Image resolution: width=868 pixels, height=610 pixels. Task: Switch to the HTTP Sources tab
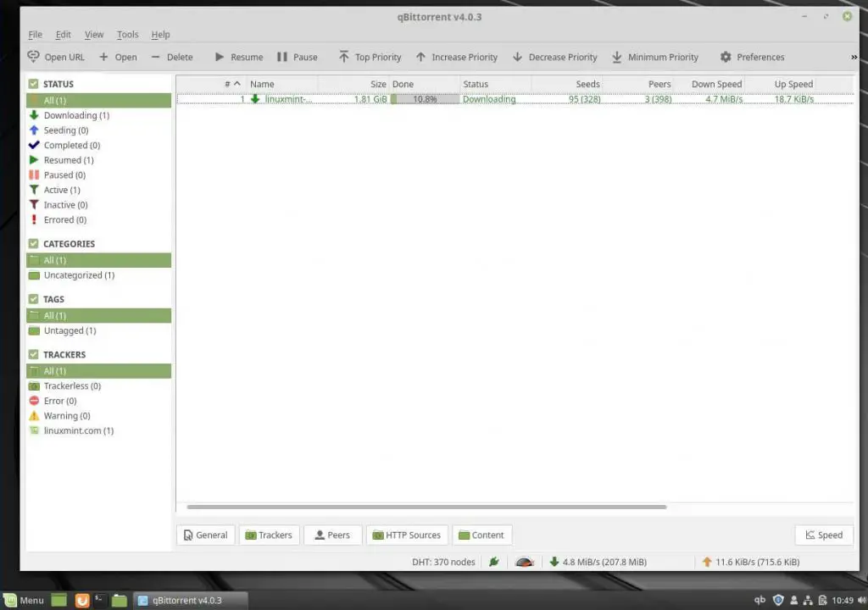[x=407, y=535]
